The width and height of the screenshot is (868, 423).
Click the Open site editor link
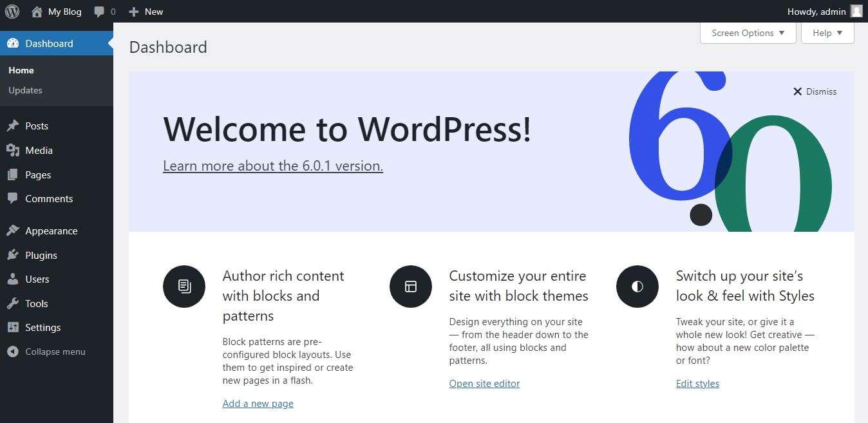tap(484, 384)
